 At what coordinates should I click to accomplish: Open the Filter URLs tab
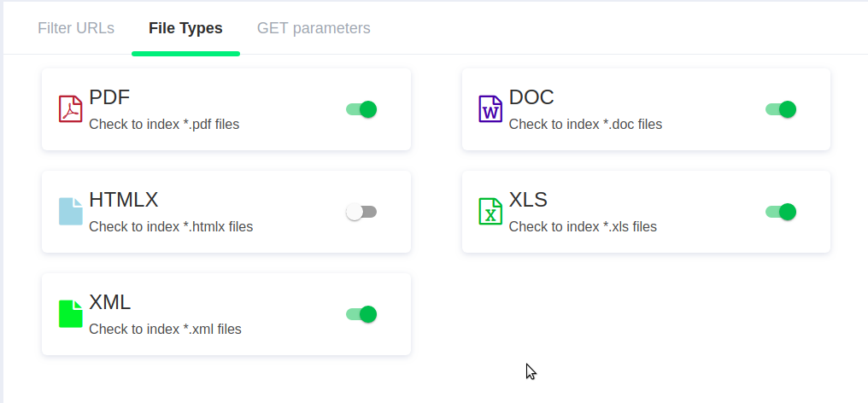[76, 28]
